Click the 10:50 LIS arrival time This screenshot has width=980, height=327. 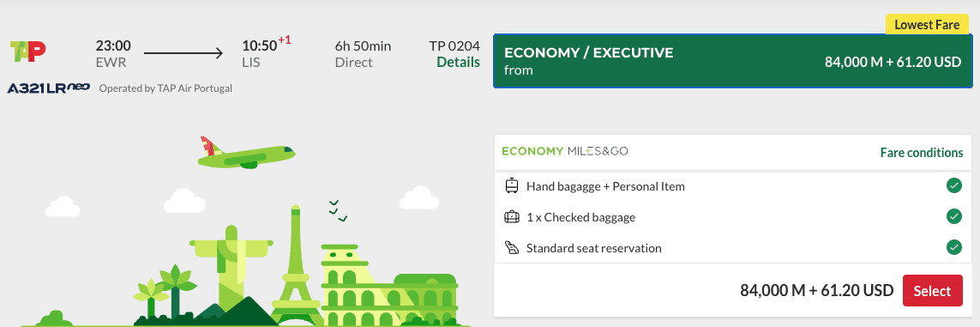click(260, 54)
